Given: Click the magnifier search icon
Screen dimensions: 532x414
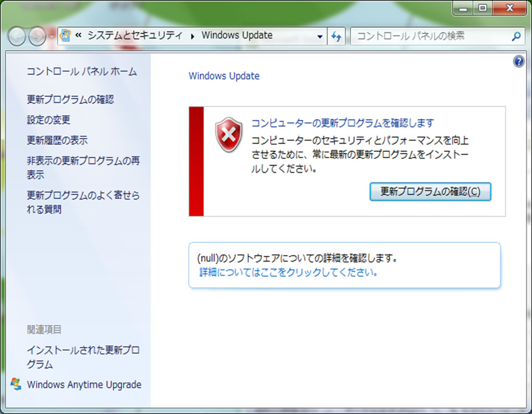Looking at the screenshot, I should click(516, 36).
